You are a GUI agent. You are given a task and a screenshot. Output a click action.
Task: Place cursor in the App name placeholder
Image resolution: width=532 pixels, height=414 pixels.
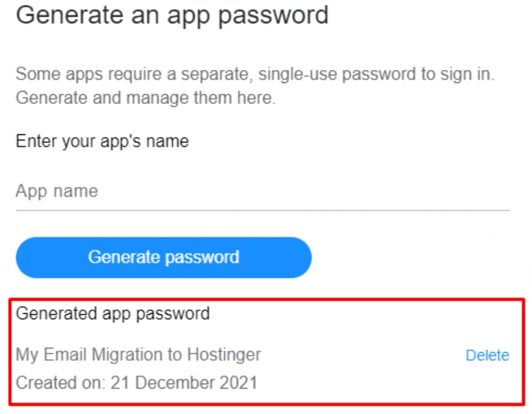(x=57, y=191)
